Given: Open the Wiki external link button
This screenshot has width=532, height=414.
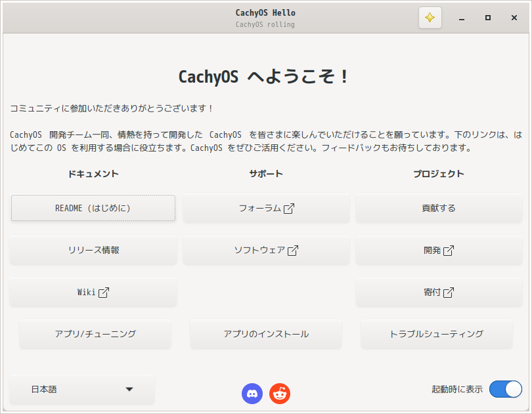Looking at the screenshot, I should [93, 292].
